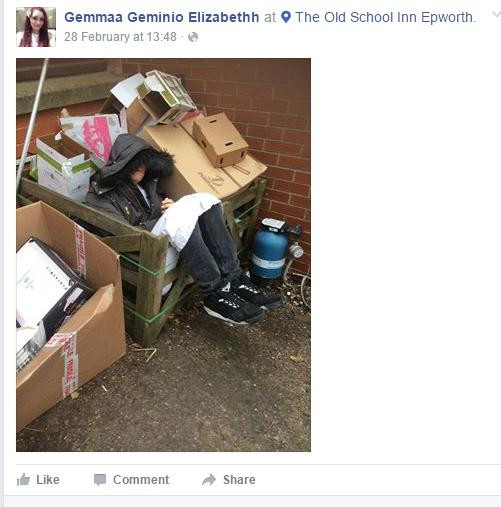501x507 pixels.
Task: Open the posted photo of cardboard boxes
Action: click(x=163, y=255)
